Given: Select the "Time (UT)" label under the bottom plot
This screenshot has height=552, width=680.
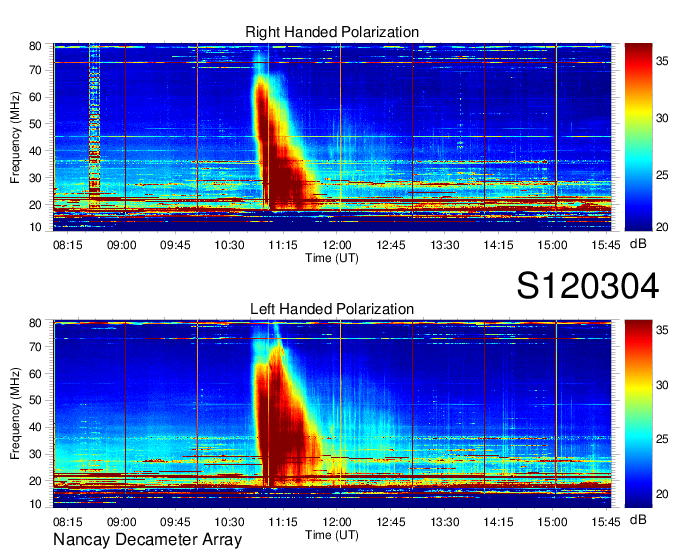Looking at the screenshot, I should point(332,535).
